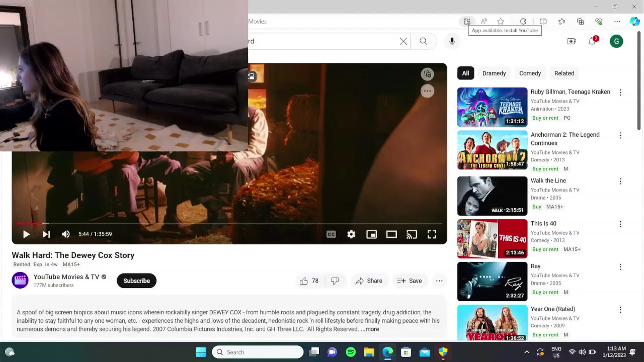Open Anchorman 2 movie thumbnail
The height and width of the screenshot is (362, 644).
(x=492, y=150)
